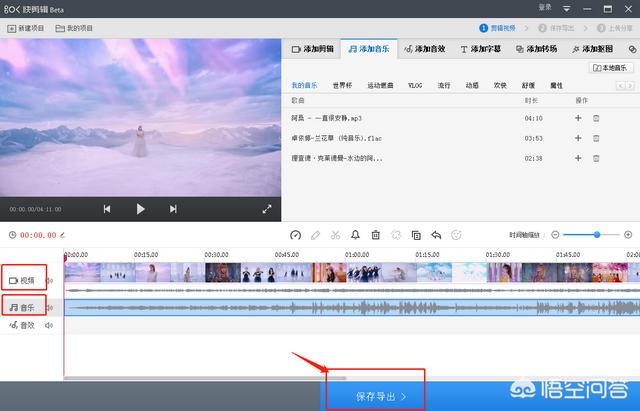Click the timeline zoom slider handle
Screen dimensions: 640x411
(597, 235)
